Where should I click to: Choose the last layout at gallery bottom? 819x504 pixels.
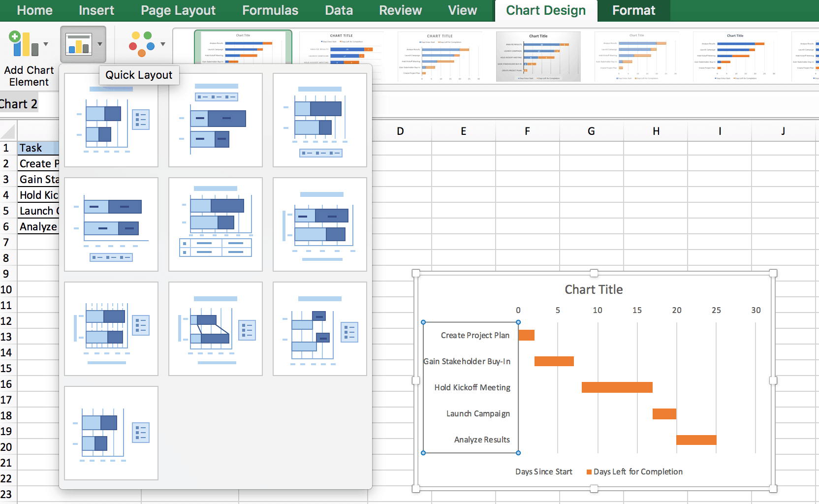(x=111, y=432)
